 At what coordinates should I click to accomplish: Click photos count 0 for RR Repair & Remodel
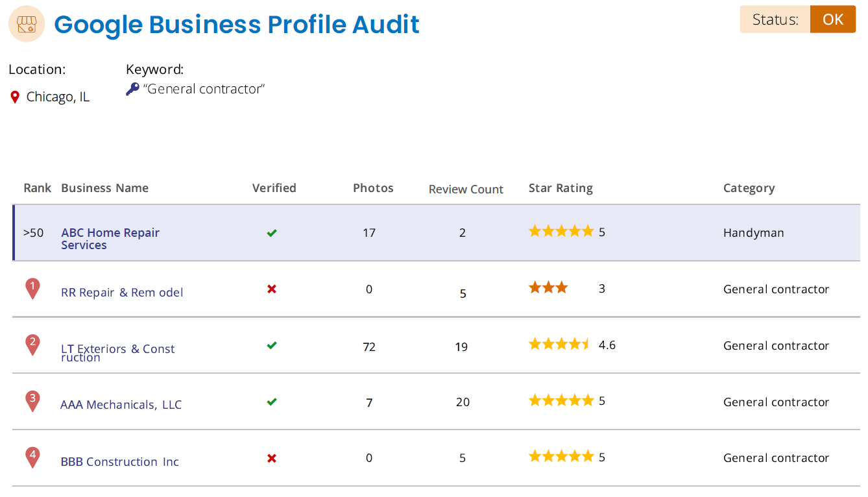(369, 289)
